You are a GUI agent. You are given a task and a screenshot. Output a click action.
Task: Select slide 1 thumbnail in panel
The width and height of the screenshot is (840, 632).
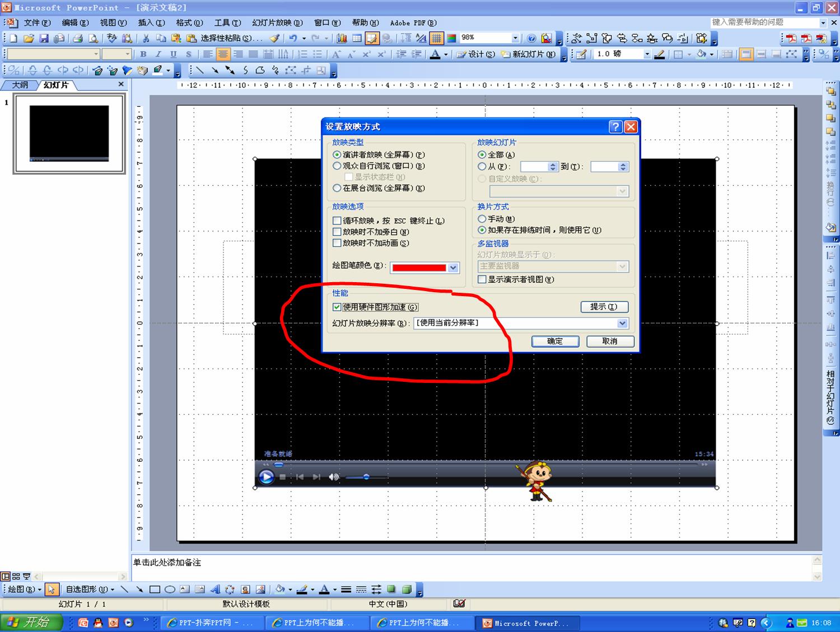(x=69, y=133)
